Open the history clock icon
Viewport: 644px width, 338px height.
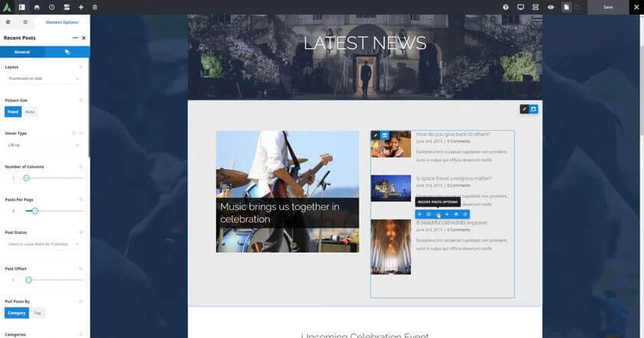52,7
